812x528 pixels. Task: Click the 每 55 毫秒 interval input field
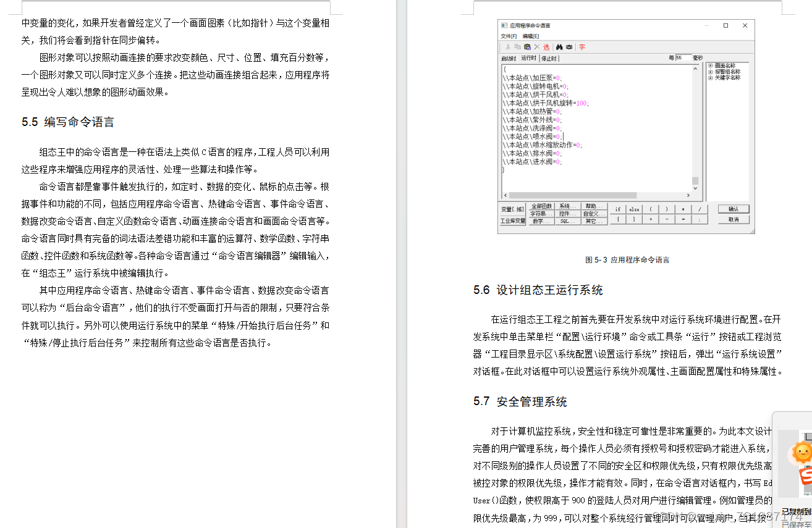coord(683,58)
